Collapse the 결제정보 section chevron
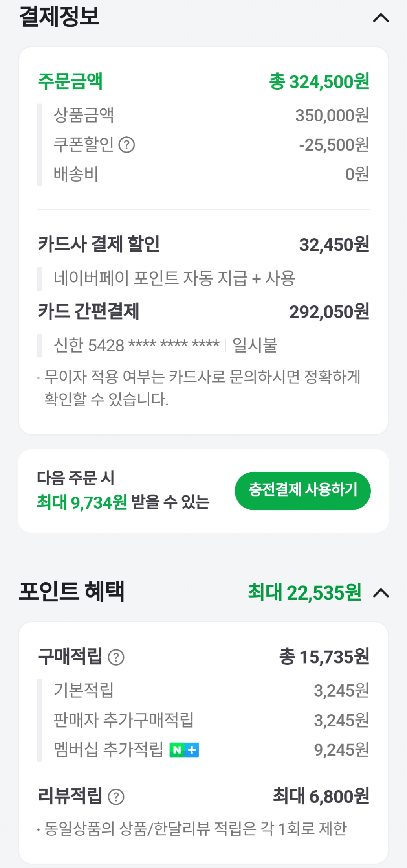Screen dimensions: 407x868 380,18
